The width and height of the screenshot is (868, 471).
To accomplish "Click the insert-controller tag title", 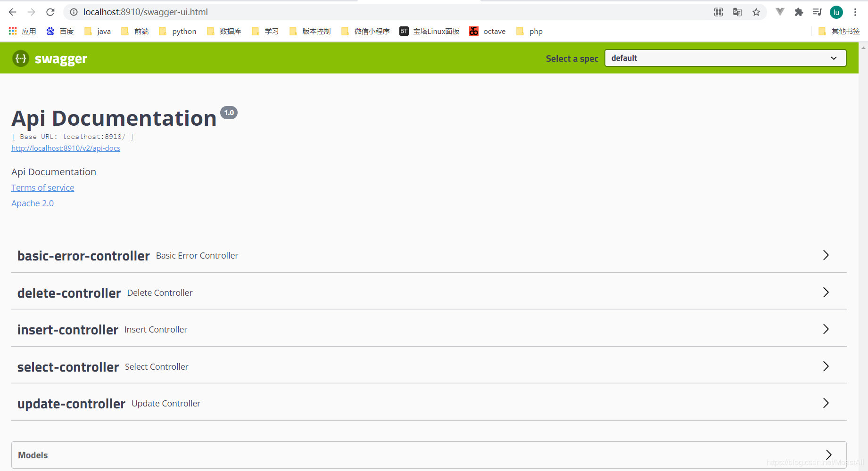I will 68,330.
